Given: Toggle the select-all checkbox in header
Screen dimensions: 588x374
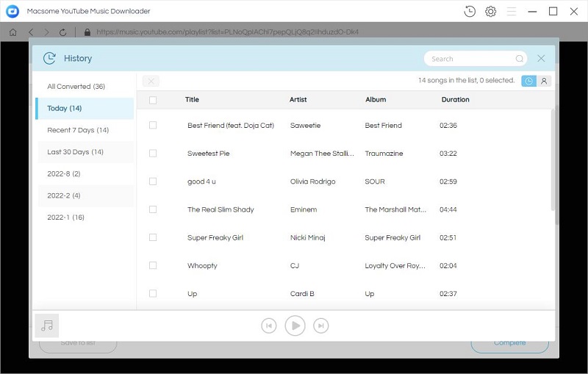Looking at the screenshot, I should click(x=153, y=100).
